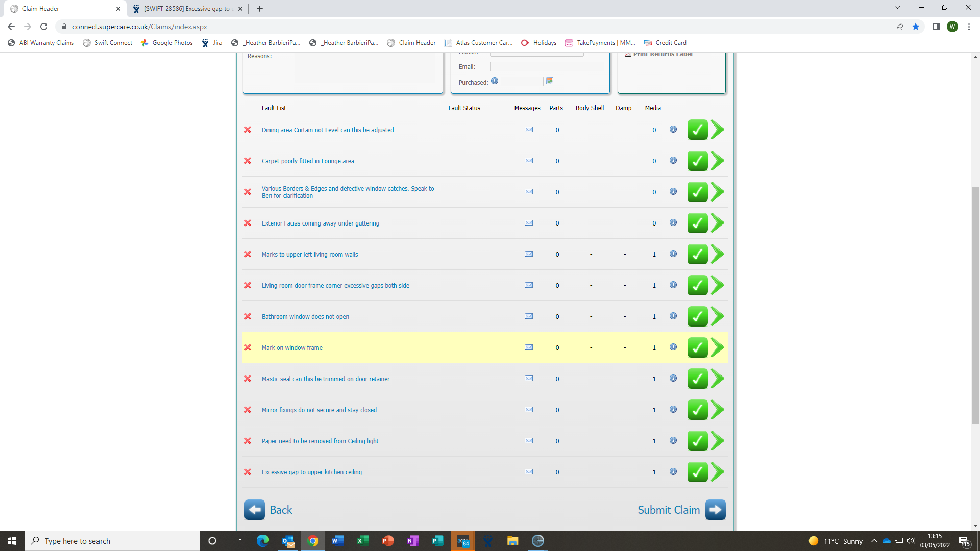Delete the 'Carpet poorly fitted' fault with red X
Viewport: 980px width, 551px height.
tap(248, 161)
